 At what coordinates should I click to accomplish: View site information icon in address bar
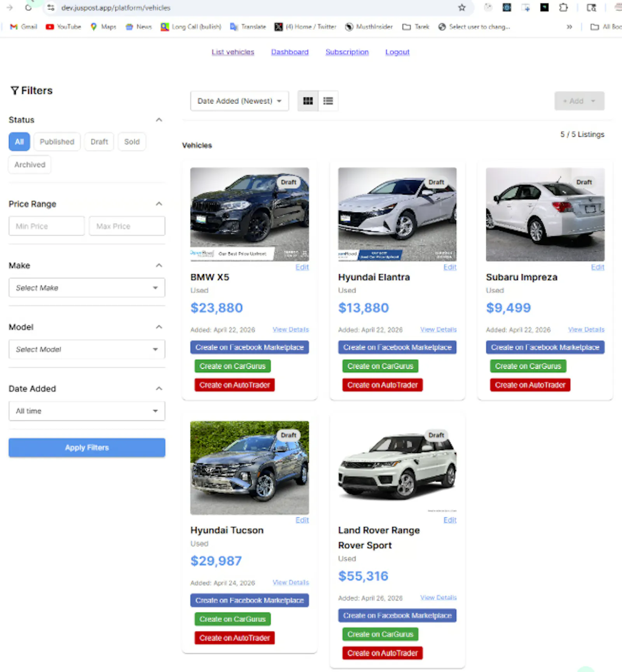click(51, 8)
